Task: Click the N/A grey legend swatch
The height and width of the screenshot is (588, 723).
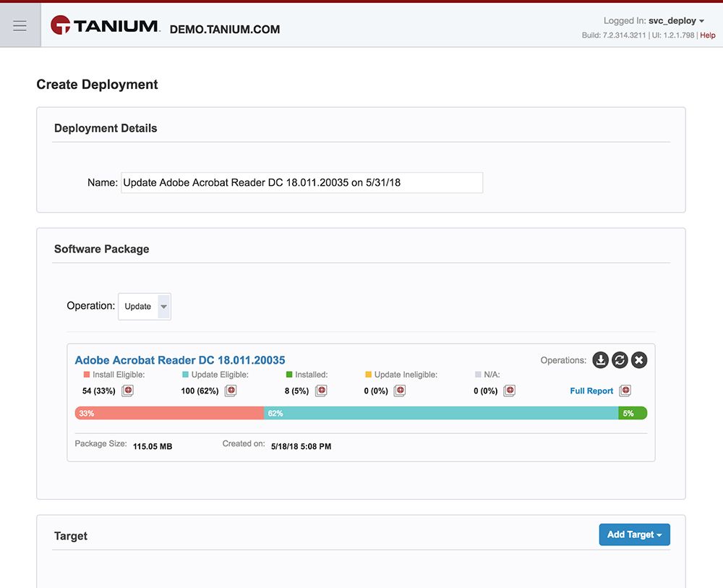Action: click(478, 375)
